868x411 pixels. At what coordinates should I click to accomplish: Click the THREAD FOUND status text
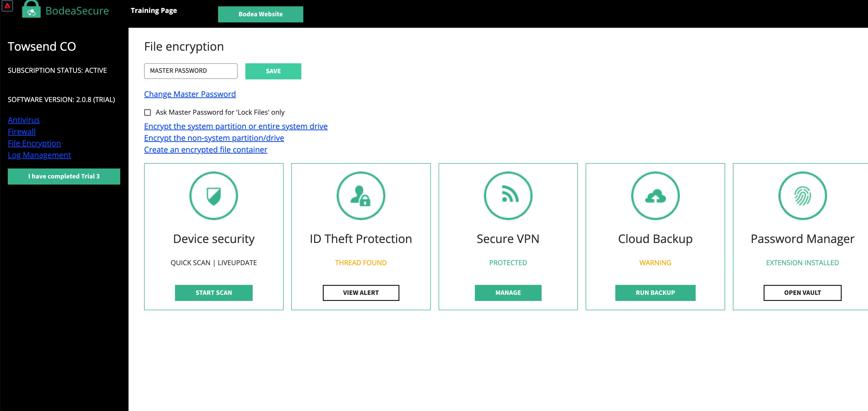[x=361, y=263]
